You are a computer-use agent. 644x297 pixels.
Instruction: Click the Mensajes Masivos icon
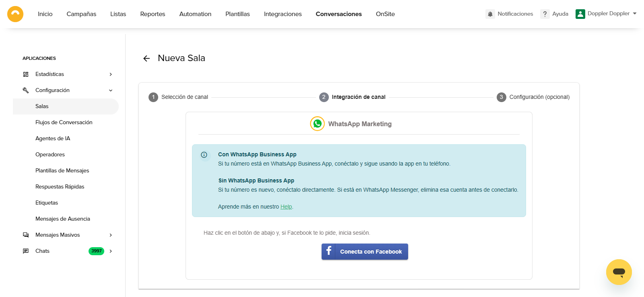26,235
